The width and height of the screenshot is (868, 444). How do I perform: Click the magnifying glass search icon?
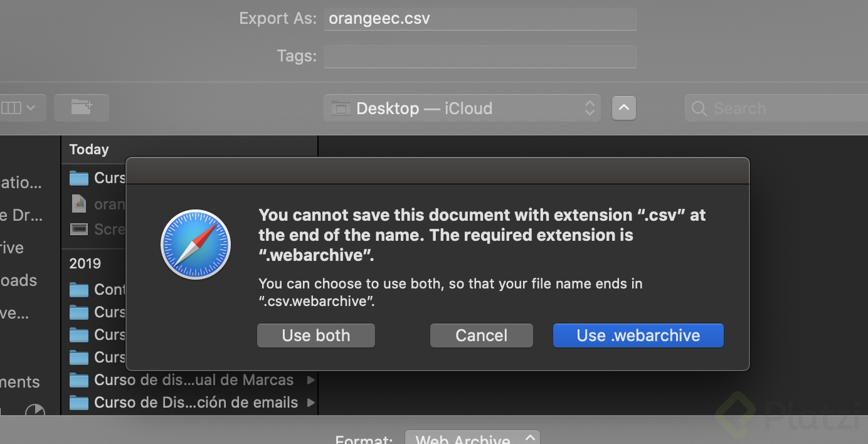[x=699, y=108]
